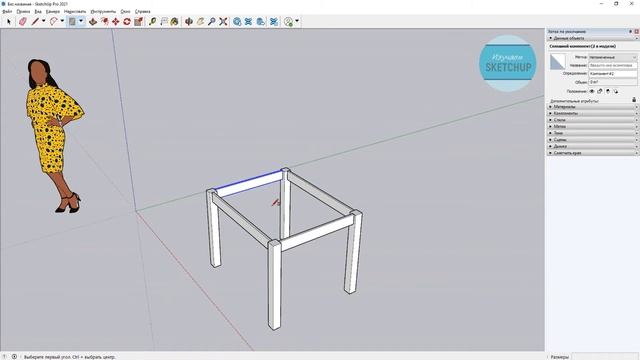Click the circled status bar icon
This screenshot has height=360, width=640.
coord(14,356)
